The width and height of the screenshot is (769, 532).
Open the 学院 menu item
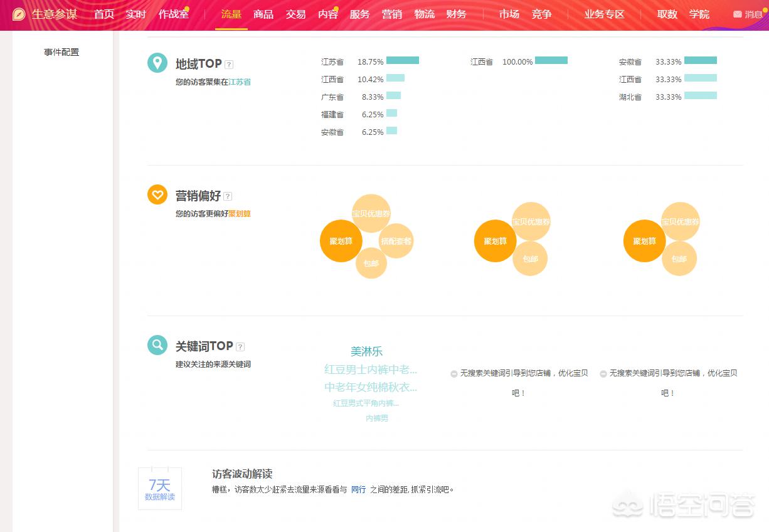tap(699, 14)
